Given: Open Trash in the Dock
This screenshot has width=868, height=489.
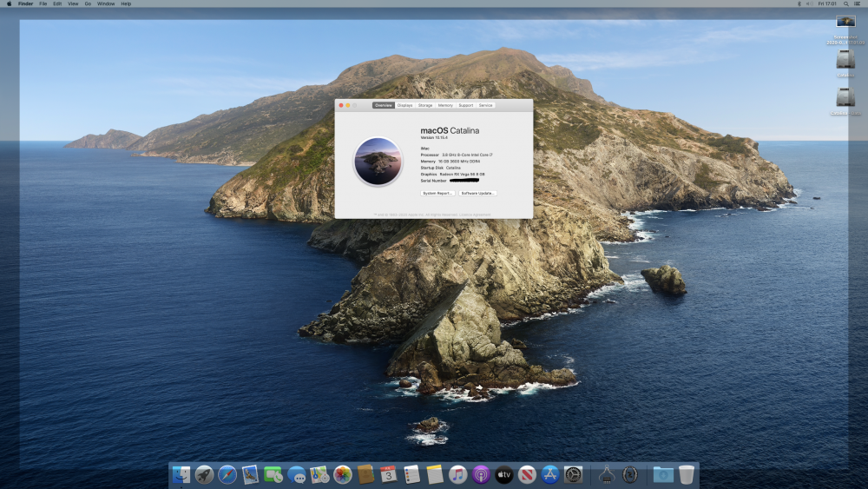Looking at the screenshot, I should pos(687,474).
